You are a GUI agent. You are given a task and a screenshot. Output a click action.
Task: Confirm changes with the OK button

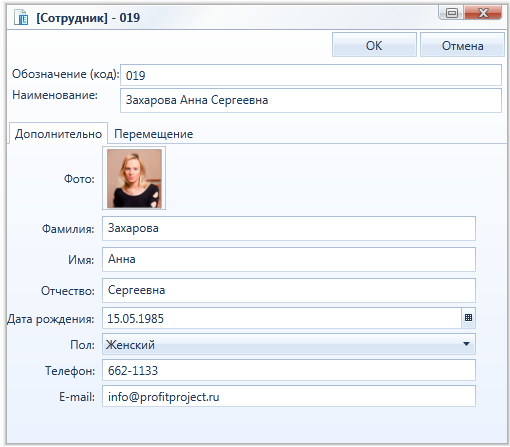click(374, 45)
